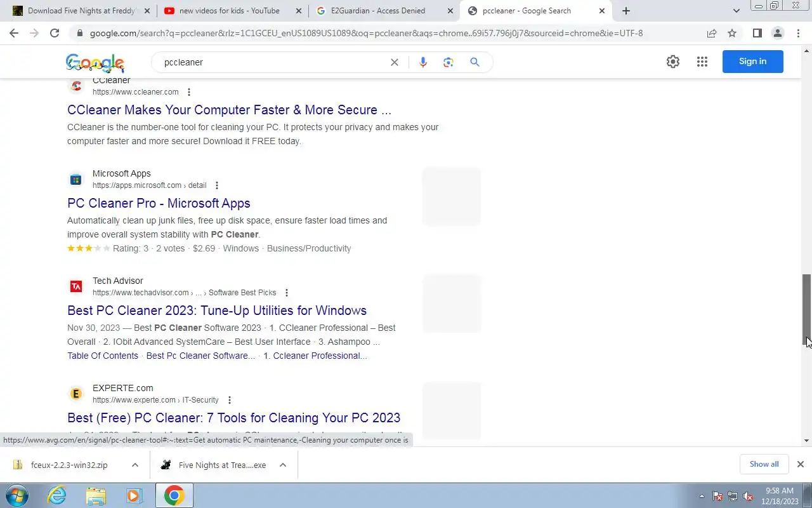Close the downloads bar
The height and width of the screenshot is (508, 812).
800,464
